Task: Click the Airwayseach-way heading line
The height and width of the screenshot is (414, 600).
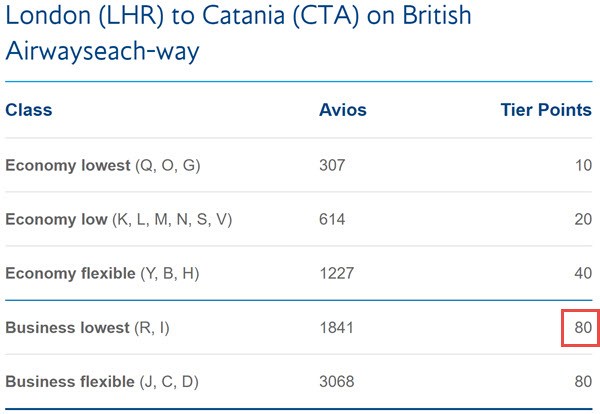Action: (103, 51)
